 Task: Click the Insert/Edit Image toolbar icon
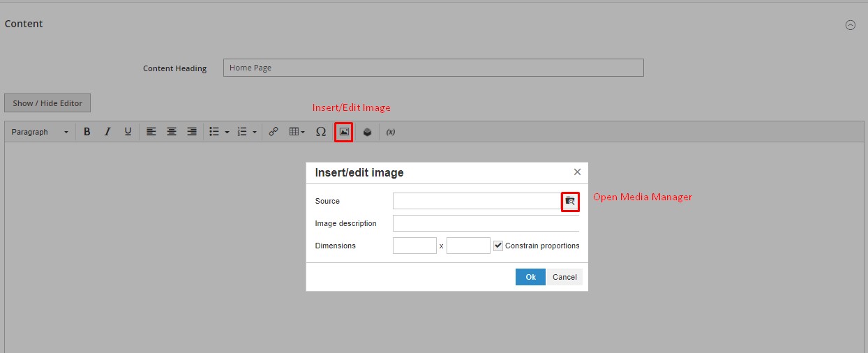coord(344,132)
